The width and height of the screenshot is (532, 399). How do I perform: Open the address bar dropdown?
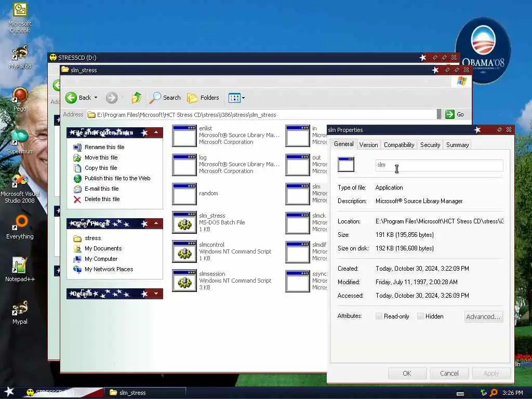439,114
